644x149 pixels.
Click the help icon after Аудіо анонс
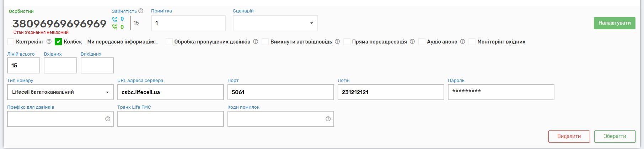pos(462,42)
